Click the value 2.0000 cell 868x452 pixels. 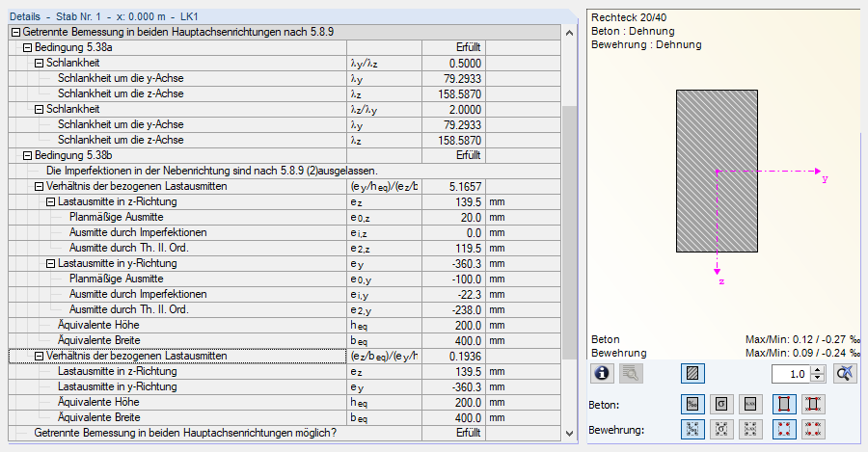(453, 110)
